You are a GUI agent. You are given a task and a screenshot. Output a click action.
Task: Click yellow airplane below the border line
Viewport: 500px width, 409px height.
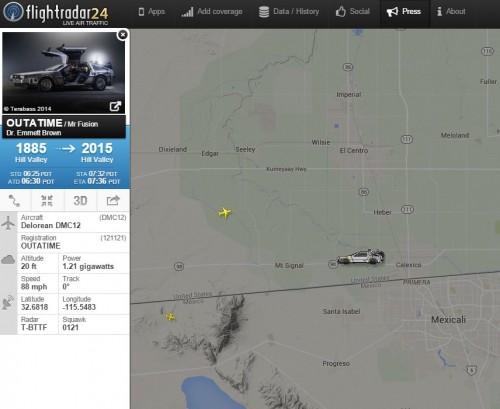(170, 316)
